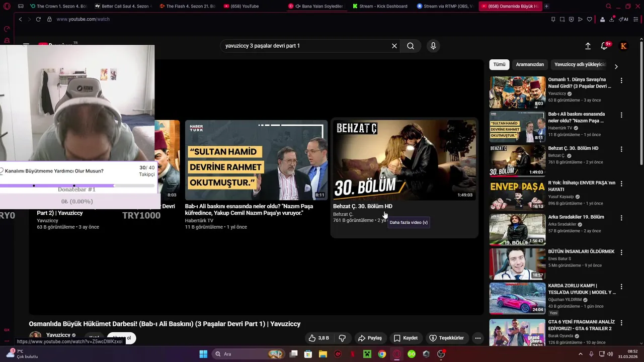Open Opera menu logo
The width and height of the screenshot is (644, 362).
(7, 6)
